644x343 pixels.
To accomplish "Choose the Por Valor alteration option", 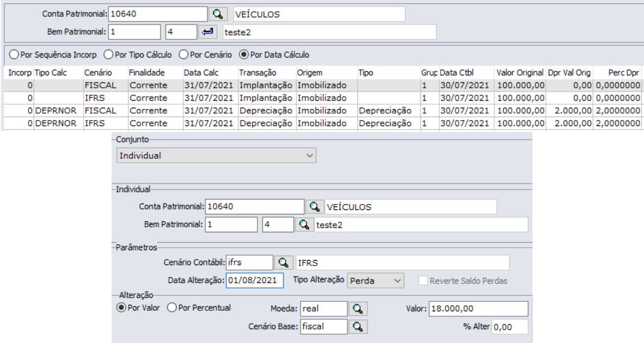I will click(138, 307).
